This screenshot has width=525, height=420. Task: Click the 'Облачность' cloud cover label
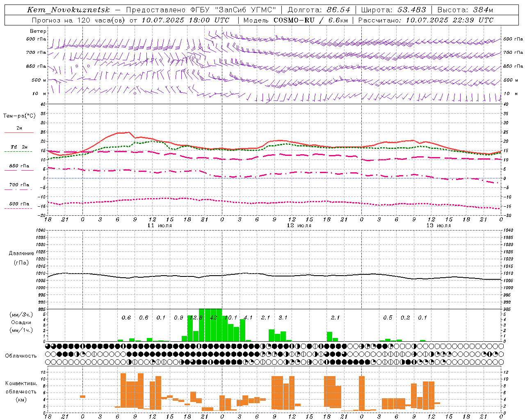(21, 356)
